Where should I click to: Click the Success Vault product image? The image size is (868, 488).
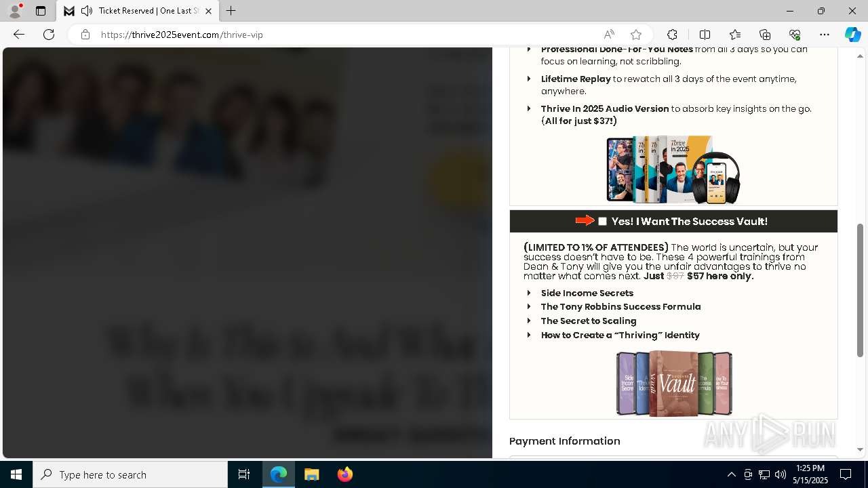pos(674,383)
